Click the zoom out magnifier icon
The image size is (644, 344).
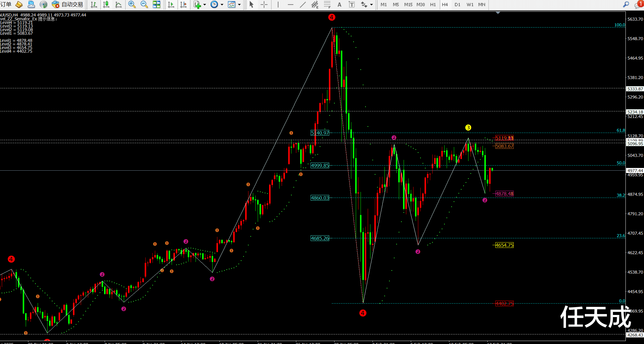(144, 4)
